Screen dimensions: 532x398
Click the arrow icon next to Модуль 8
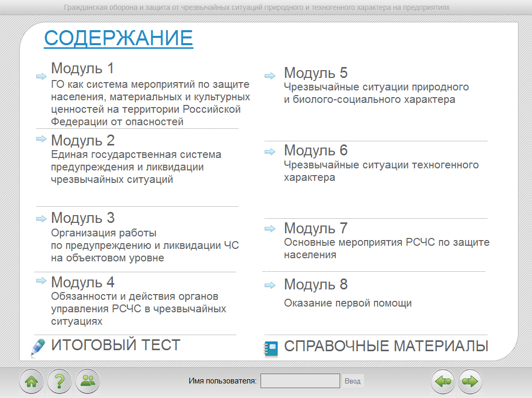coord(269,285)
